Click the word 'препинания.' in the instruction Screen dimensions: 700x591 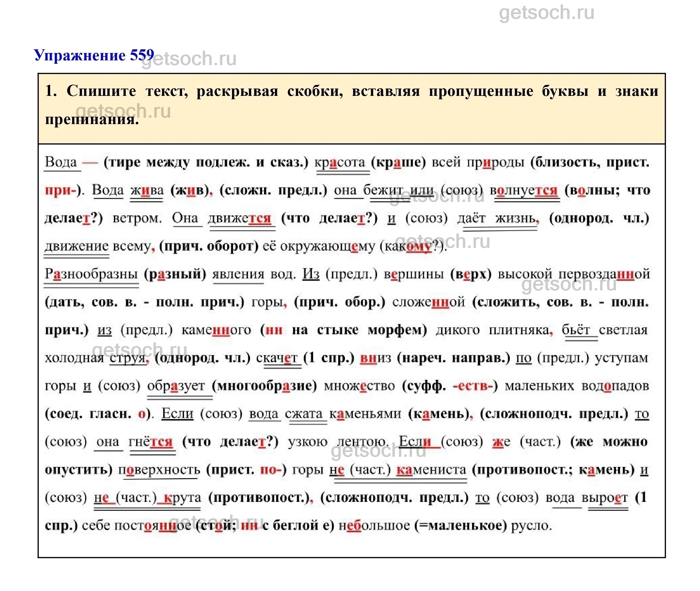[x=92, y=119]
